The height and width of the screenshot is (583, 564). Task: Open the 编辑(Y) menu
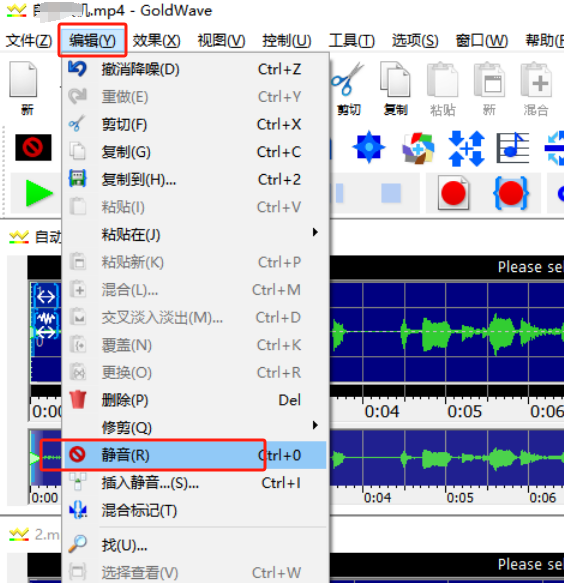coord(92,40)
